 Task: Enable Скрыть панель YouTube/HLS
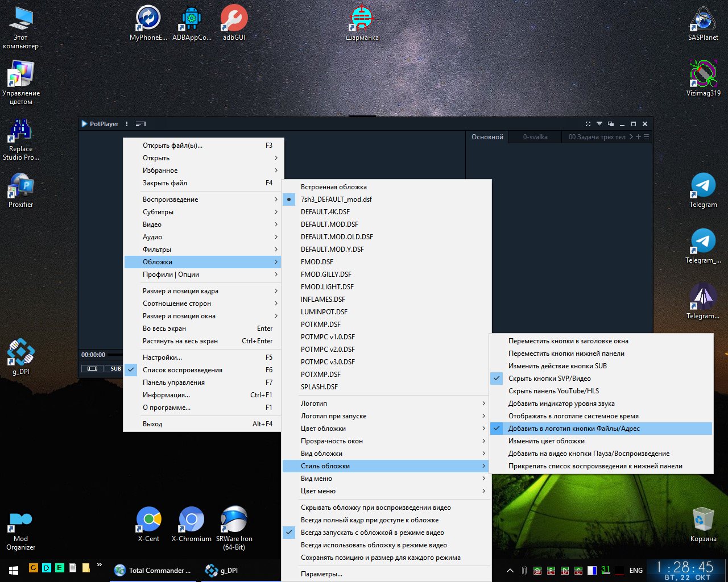pyautogui.click(x=601, y=391)
